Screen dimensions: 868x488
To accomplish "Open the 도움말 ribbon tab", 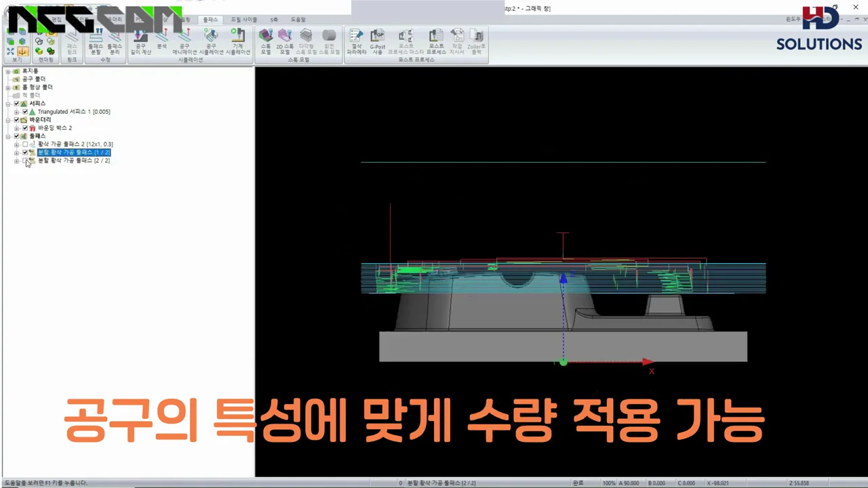I will click(x=298, y=20).
